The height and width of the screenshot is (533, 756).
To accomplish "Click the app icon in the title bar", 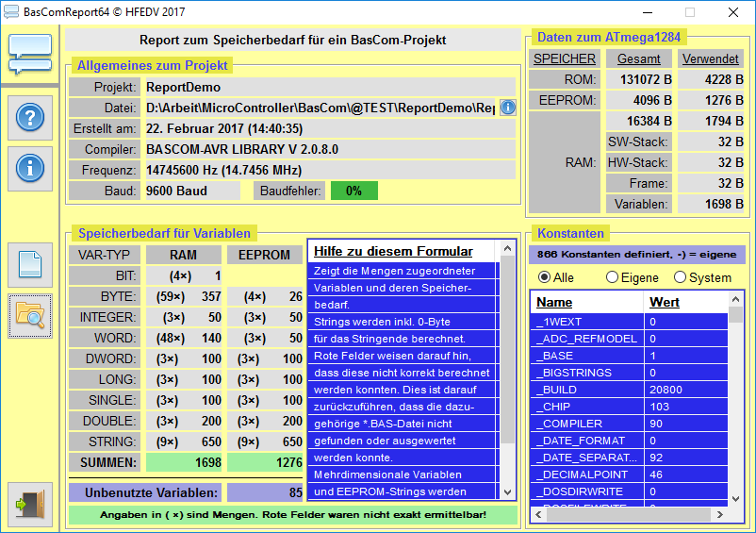I will pos(11,12).
